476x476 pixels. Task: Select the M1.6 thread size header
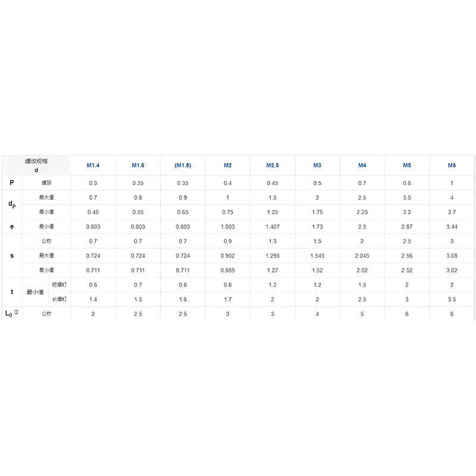click(138, 165)
